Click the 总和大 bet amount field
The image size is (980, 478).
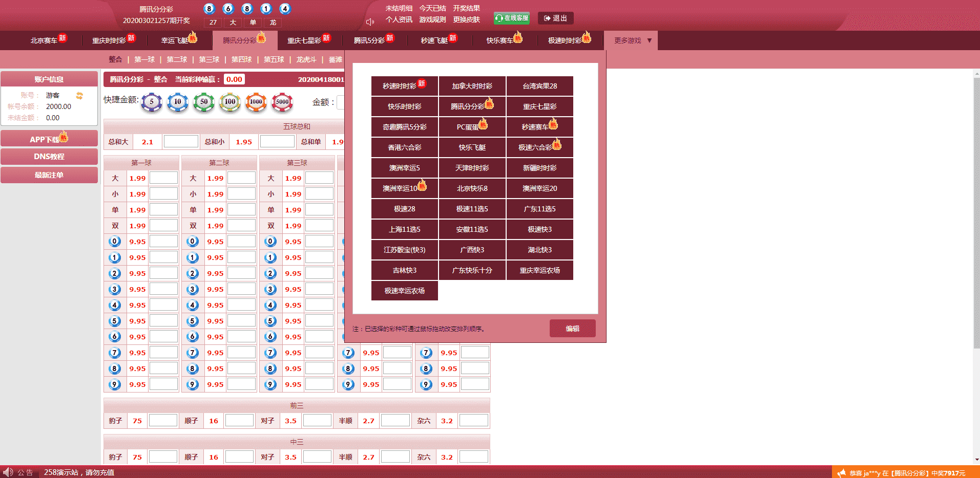(x=181, y=142)
